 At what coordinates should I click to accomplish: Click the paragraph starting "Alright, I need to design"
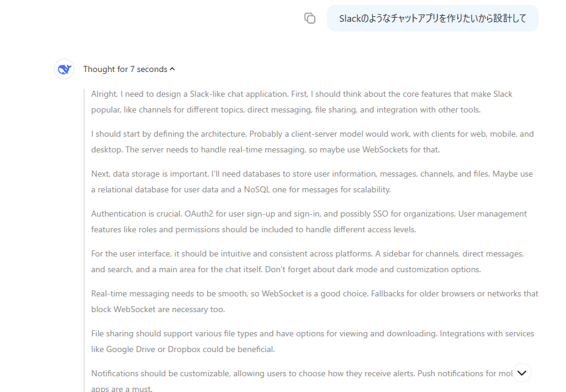pyautogui.click(x=303, y=102)
